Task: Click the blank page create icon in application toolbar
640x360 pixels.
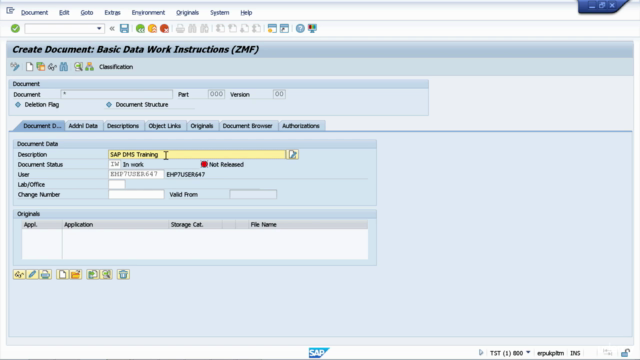Action: (x=29, y=67)
